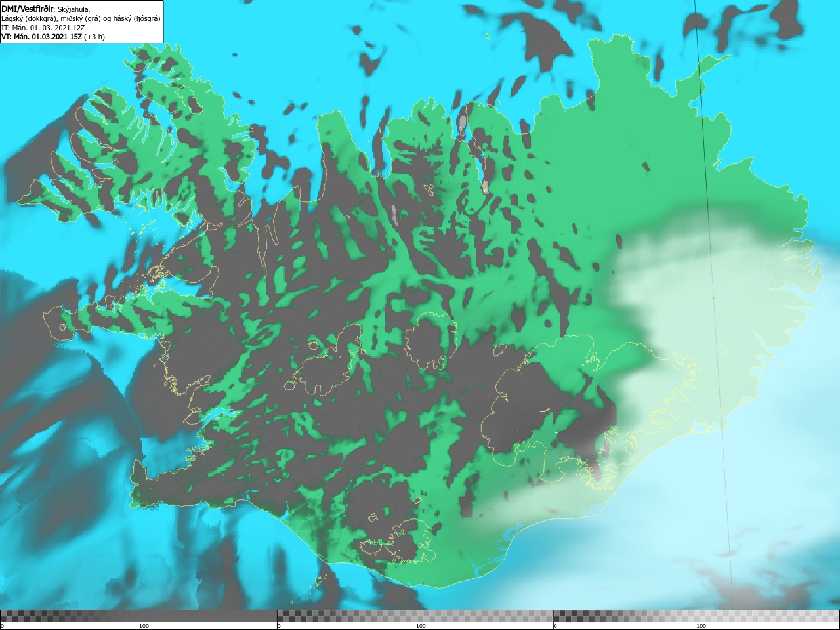Click the 'VT: Mán. 01.03.2021 15Z (+3 h)' line

[x=52, y=37]
